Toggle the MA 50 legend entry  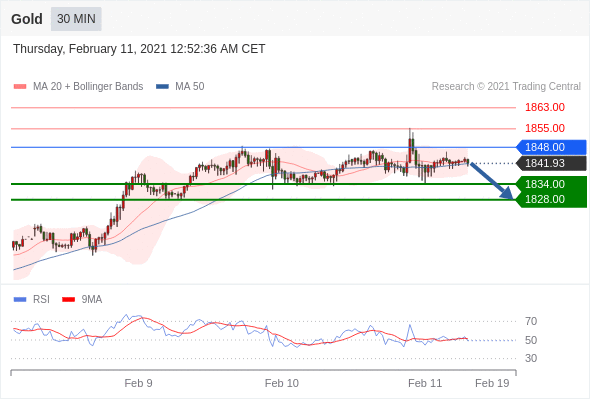pyautogui.click(x=180, y=87)
